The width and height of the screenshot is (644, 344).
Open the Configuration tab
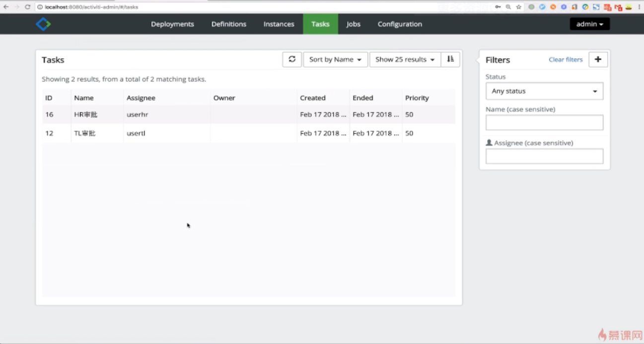coord(400,24)
